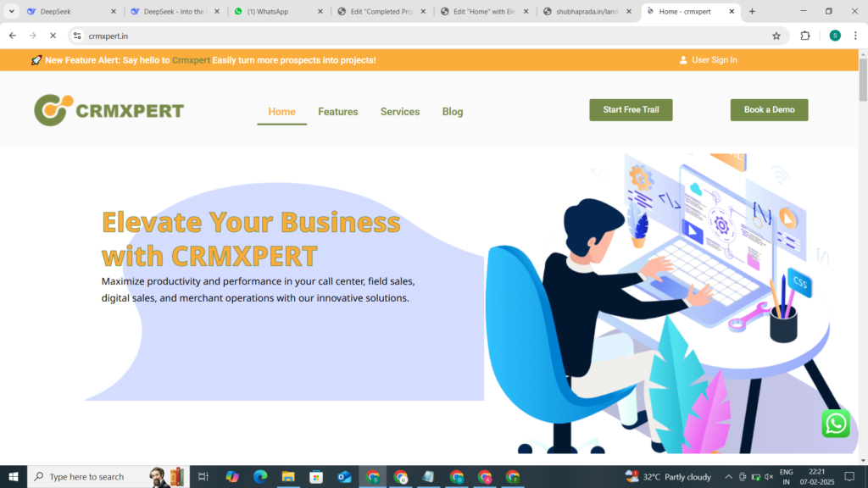
Task: Click the Start Free Trail button
Action: click(631, 109)
